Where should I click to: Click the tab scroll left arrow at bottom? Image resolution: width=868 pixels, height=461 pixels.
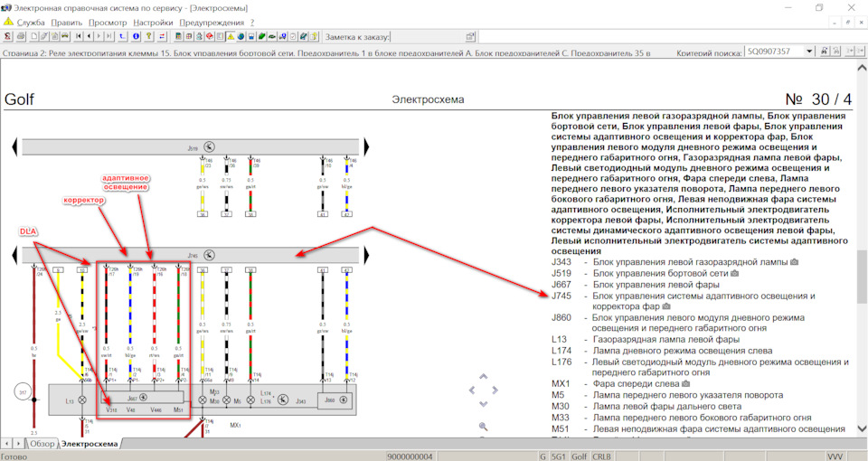click(6, 444)
